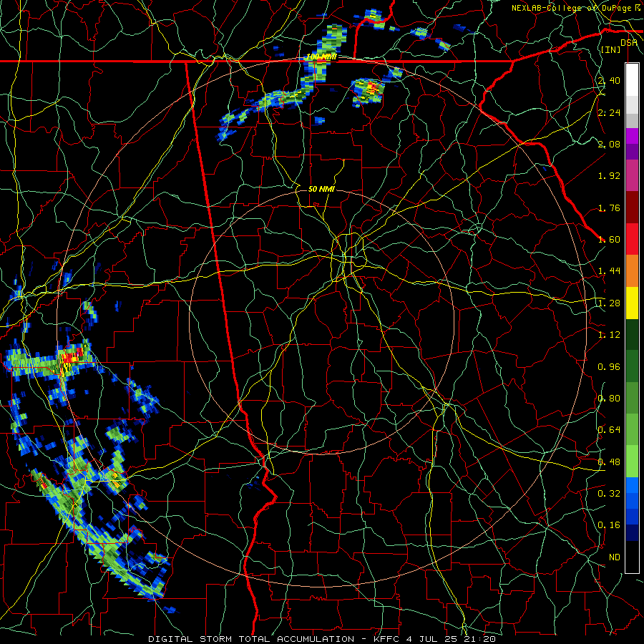The height and width of the screenshot is (644, 644).
Task: Click the 0.32 legend value
Action: tap(609, 494)
